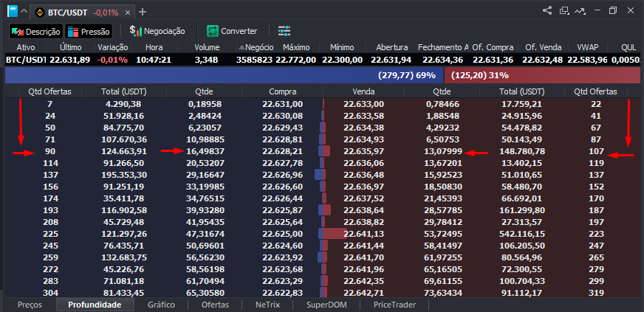Click the -0,01% variation value in the BTC/USDT row
644x312 pixels.
click(x=112, y=60)
